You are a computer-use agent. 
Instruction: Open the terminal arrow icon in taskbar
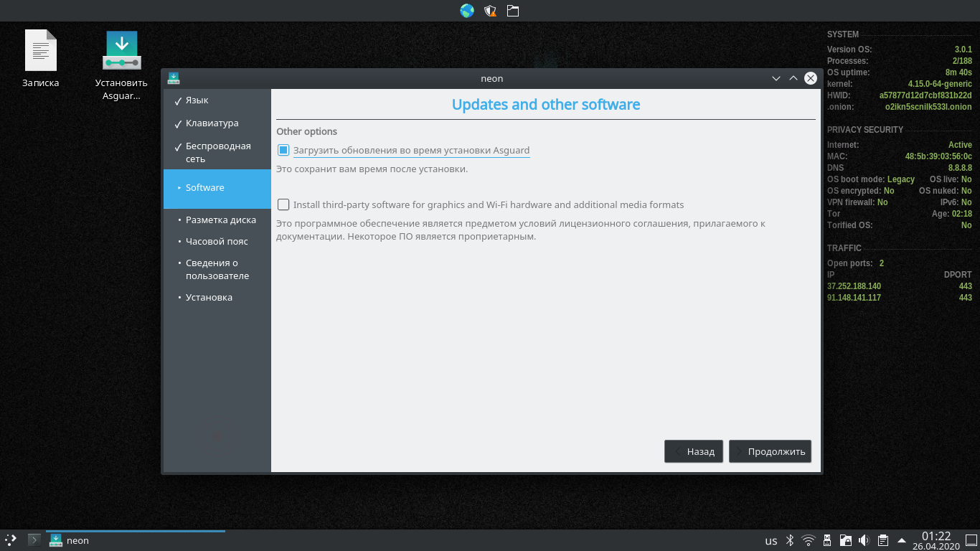click(34, 540)
